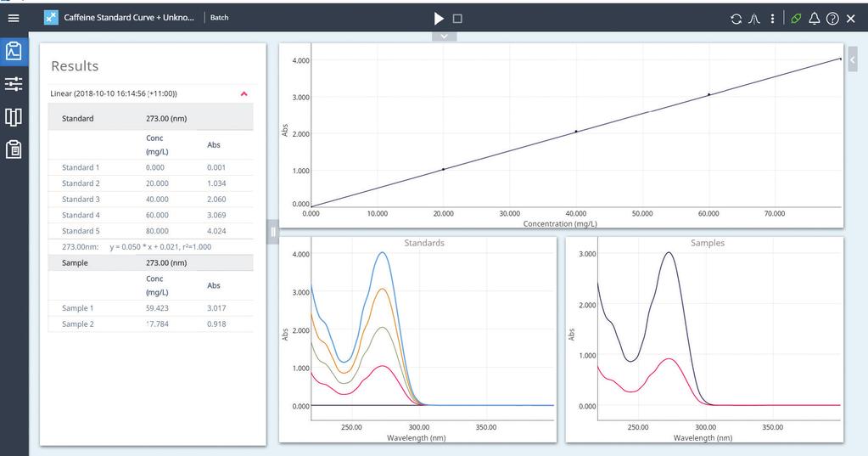Click the 80.000 concentration value
Screen dimensions: 868x456
point(157,231)
